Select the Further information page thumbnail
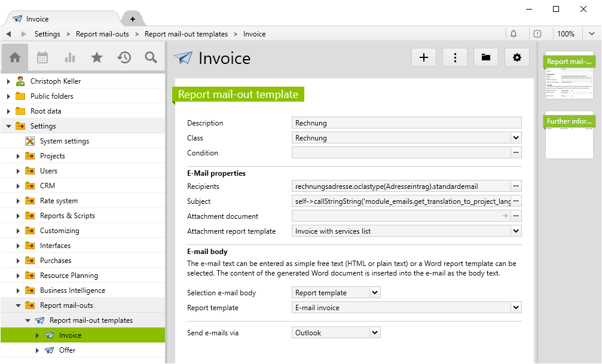 pos(569,134)
